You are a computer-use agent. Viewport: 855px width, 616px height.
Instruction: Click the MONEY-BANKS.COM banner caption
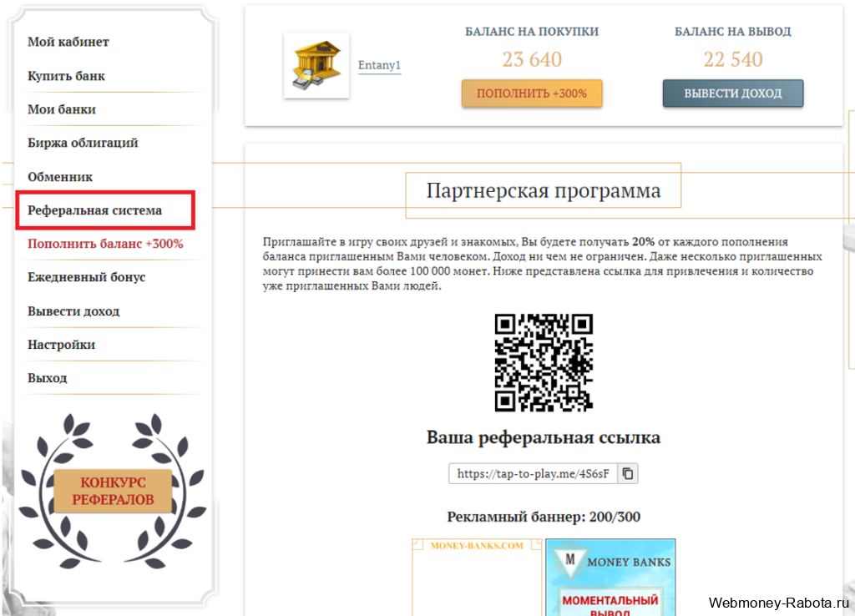(x=477, y=546)
